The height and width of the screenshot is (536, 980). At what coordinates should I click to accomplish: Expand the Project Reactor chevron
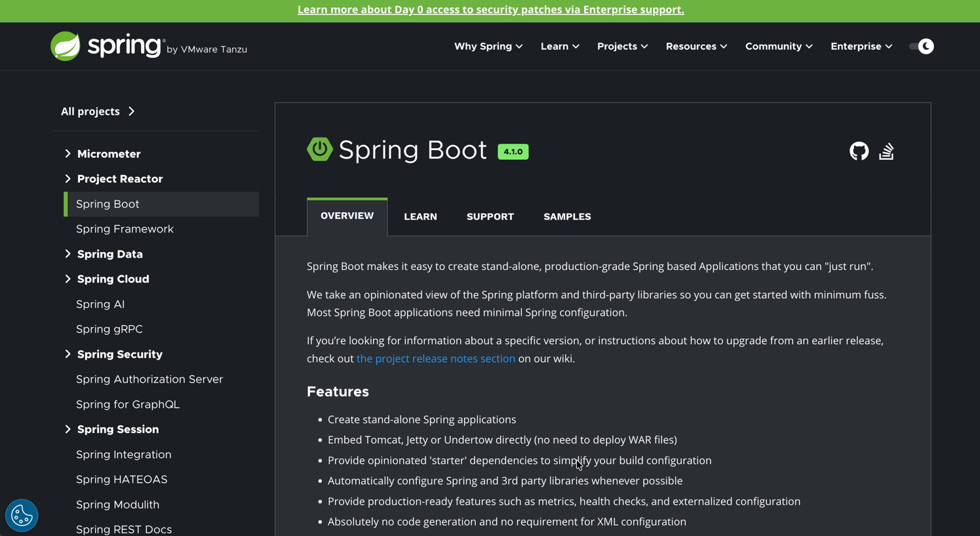(68, 179)
